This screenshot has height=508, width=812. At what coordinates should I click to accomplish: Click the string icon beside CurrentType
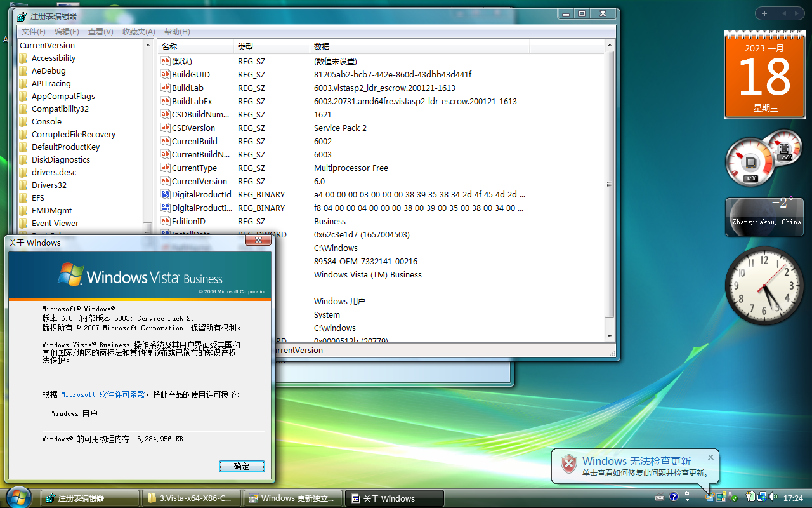[x=166, y=168]
